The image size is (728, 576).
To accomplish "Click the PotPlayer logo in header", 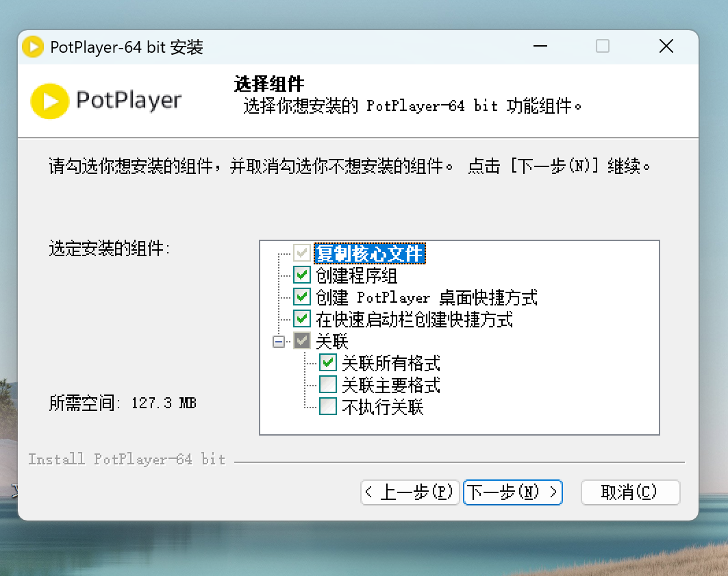I will tap(106, 101).
